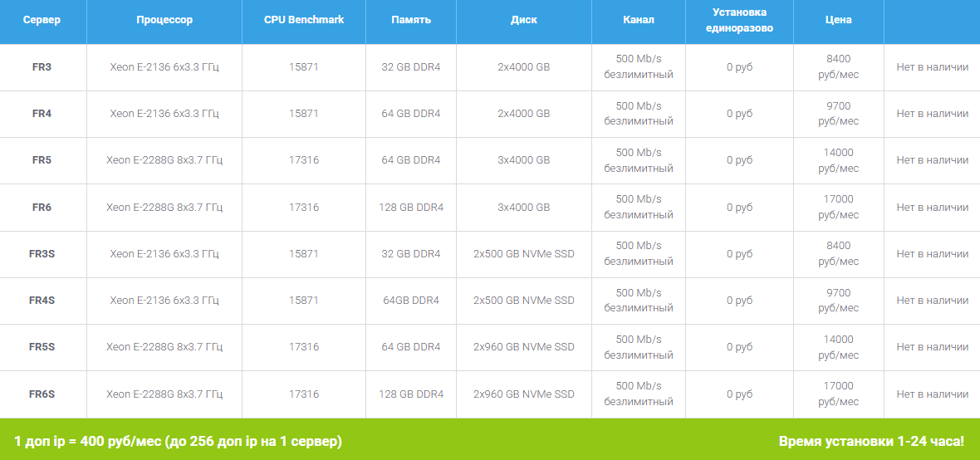Click FR5 processor Xeon E-2288G cell
This screenshot has height=460, width=980.
point(164,160)
